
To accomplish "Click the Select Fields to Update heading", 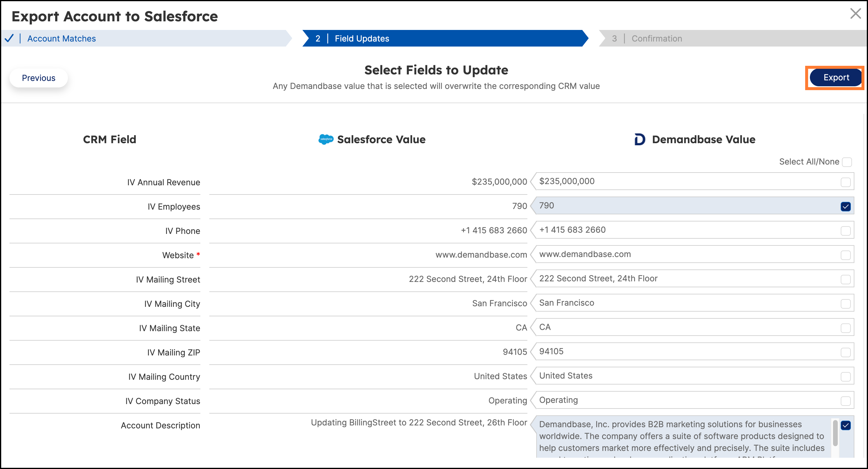I will [436, 70].
